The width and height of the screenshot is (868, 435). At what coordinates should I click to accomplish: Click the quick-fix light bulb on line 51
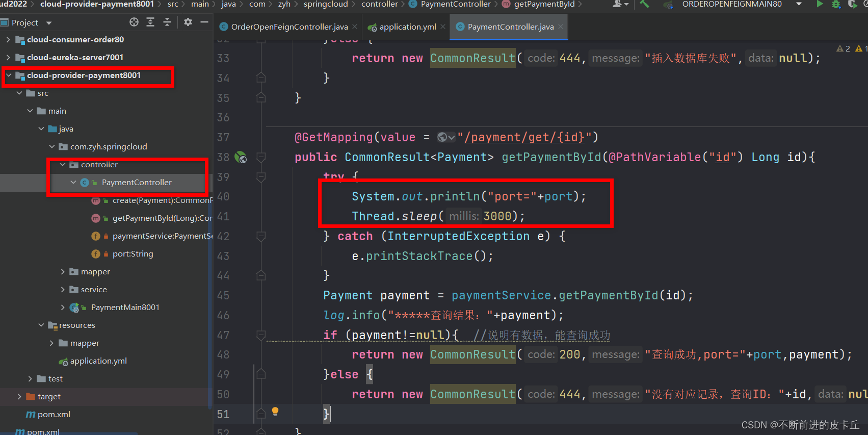[x=275, y=412]
